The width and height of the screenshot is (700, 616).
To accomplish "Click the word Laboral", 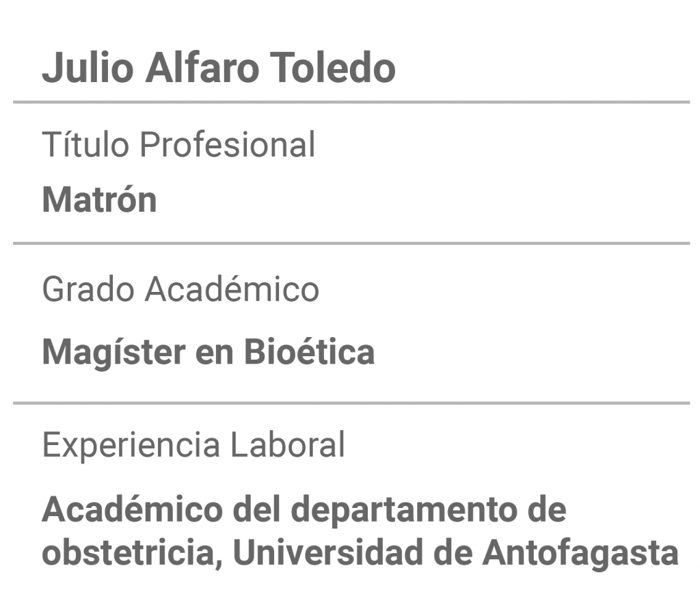I will point(288,444).
